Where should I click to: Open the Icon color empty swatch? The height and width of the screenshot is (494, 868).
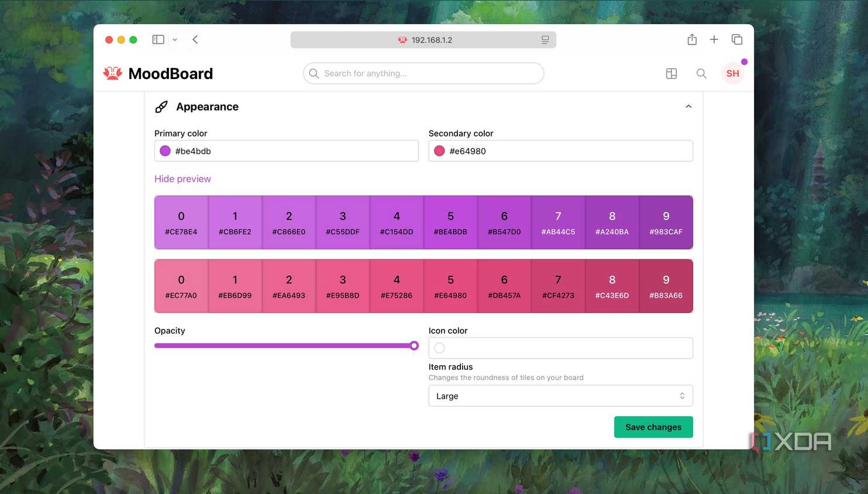pyautogui.click(x=439, y=348)
